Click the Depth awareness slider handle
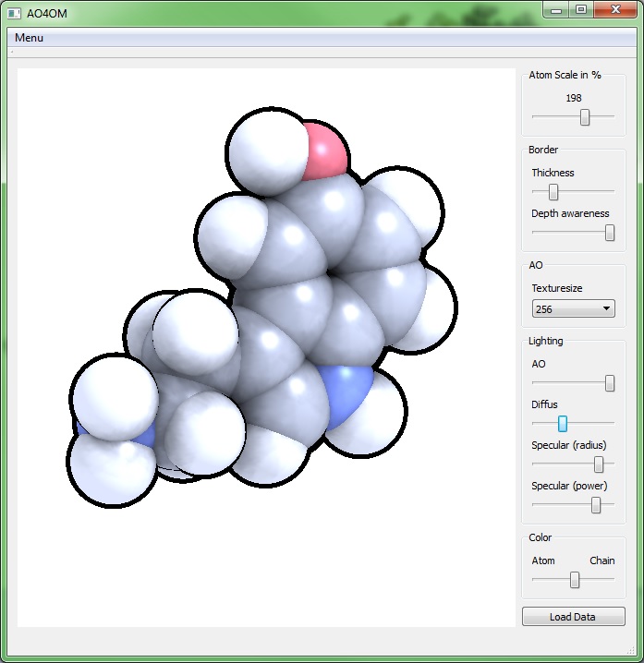Viewport: 644px width, 663px height. pyautogui.click(x=610, y=233)
